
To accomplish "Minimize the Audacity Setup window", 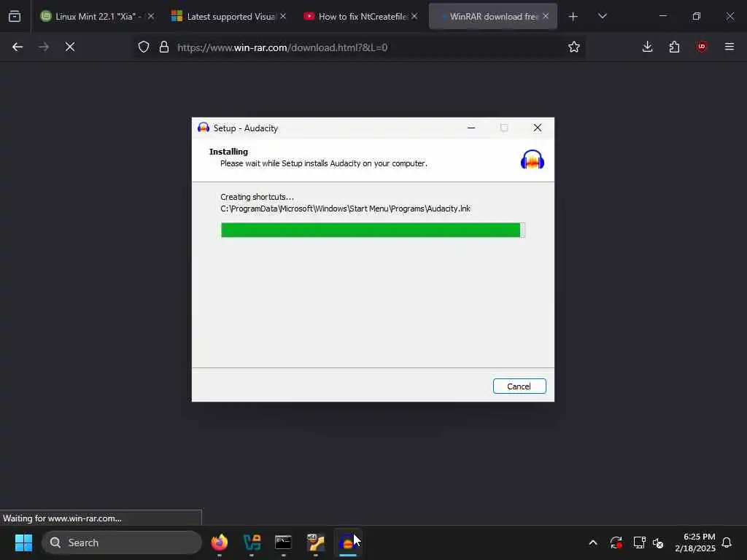I will (471, 128).
